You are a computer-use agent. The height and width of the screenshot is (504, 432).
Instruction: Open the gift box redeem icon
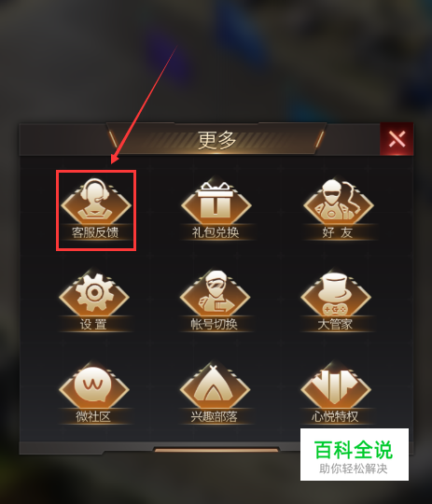pyautogui.click(x=216, y=202)
